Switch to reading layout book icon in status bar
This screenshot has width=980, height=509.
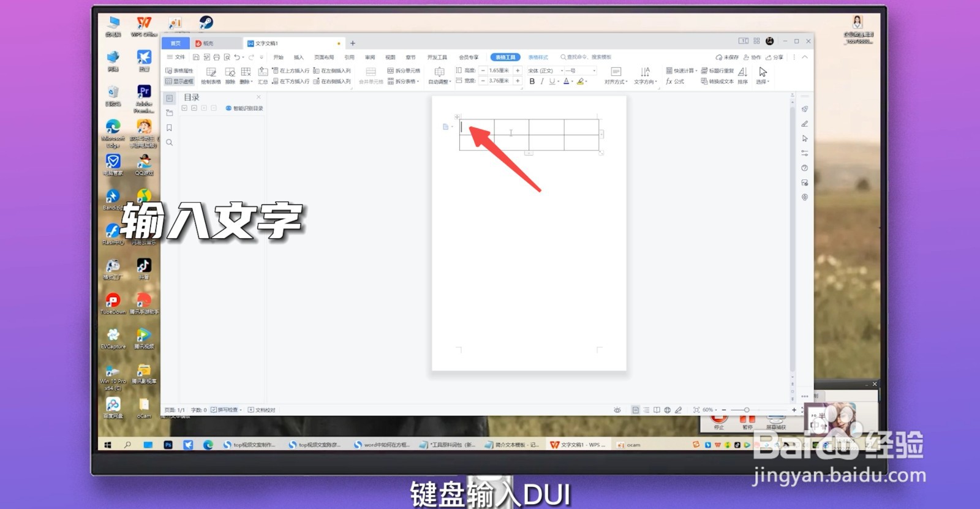tap(657, 410)
